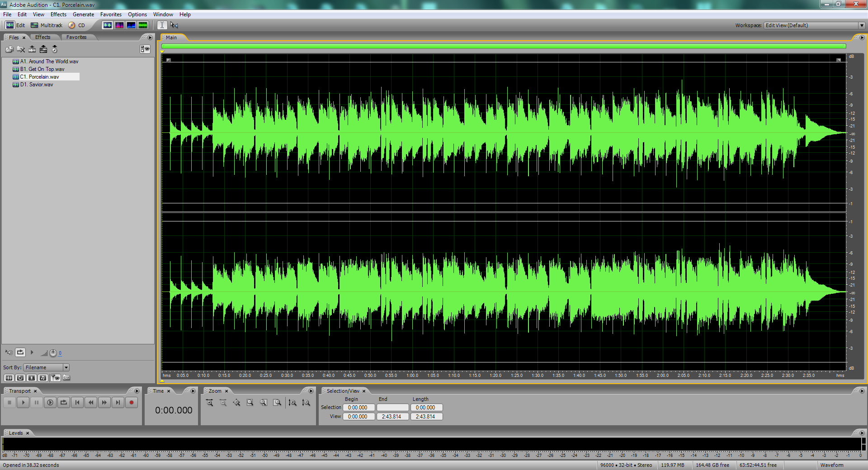Image resolution: width=868 pixels, height=470 pixels.
Task: Select the Time Selection cursor tool
Action: tap(162, 25)
